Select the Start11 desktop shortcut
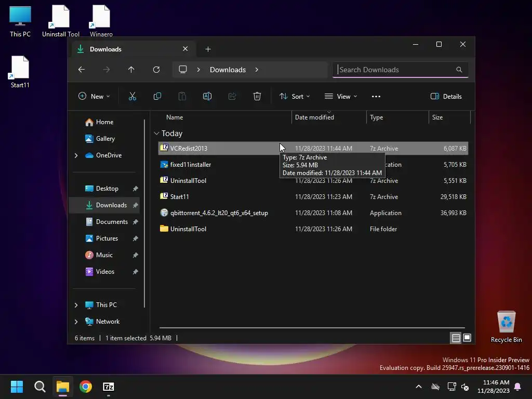Viewport: 532px width, 399px height. [20, 72]
